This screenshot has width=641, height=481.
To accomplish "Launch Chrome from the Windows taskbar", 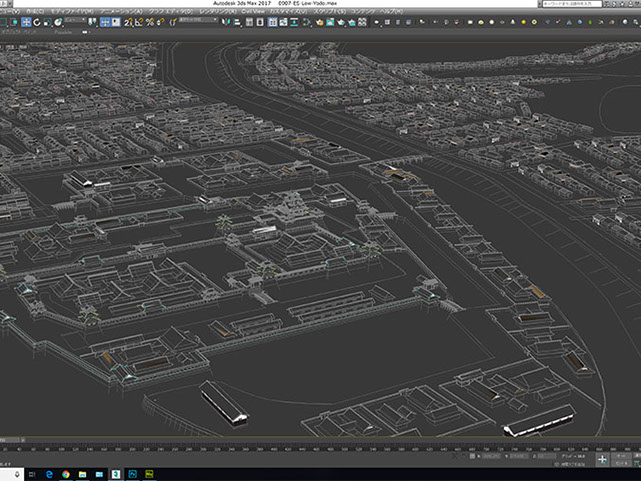I will click(x=66, y=473).
